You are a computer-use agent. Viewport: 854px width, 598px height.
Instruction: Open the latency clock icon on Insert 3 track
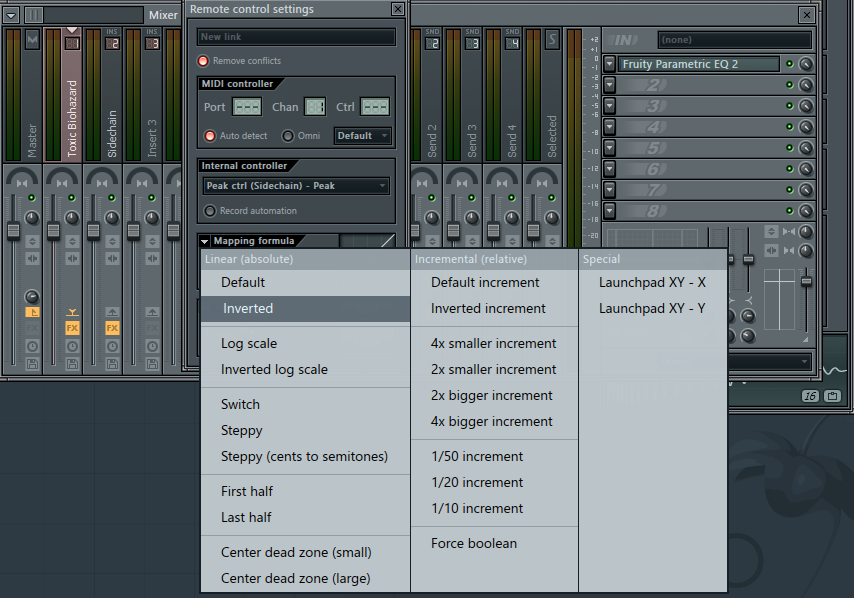(x=152, y=346)
